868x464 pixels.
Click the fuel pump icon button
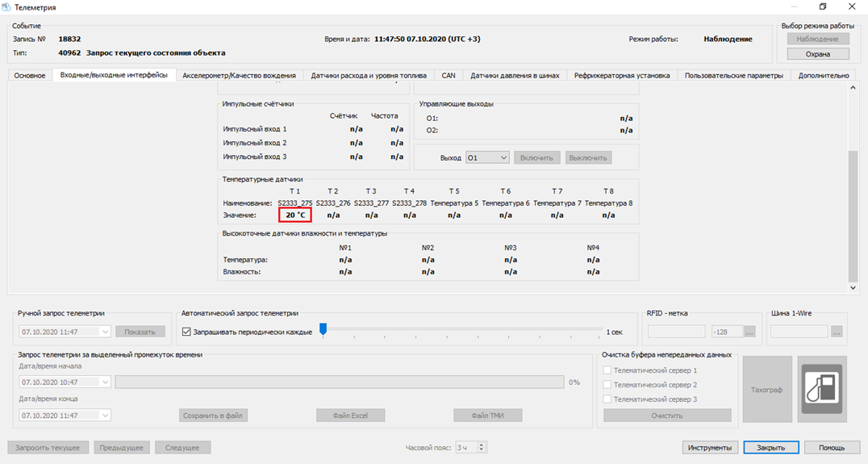pos(822,389)
